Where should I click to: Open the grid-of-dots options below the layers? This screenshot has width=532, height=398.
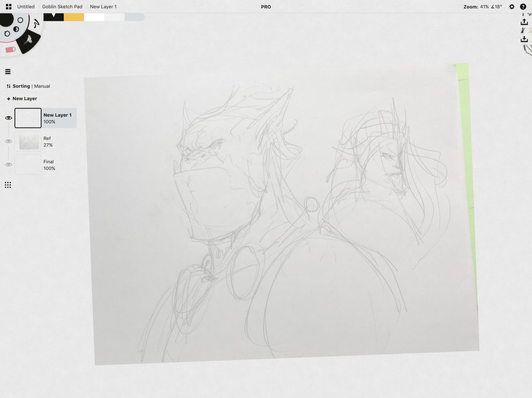pos(8,185)
